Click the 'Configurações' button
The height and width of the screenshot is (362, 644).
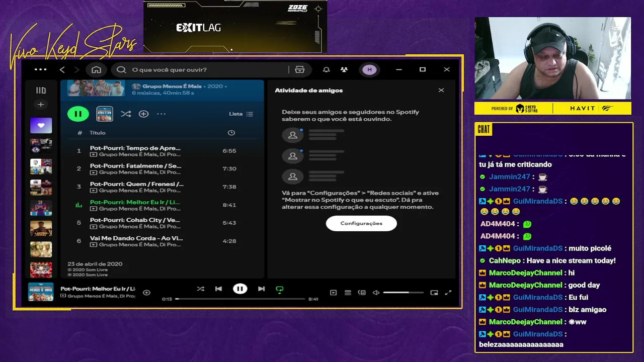(x=361, y=223)
